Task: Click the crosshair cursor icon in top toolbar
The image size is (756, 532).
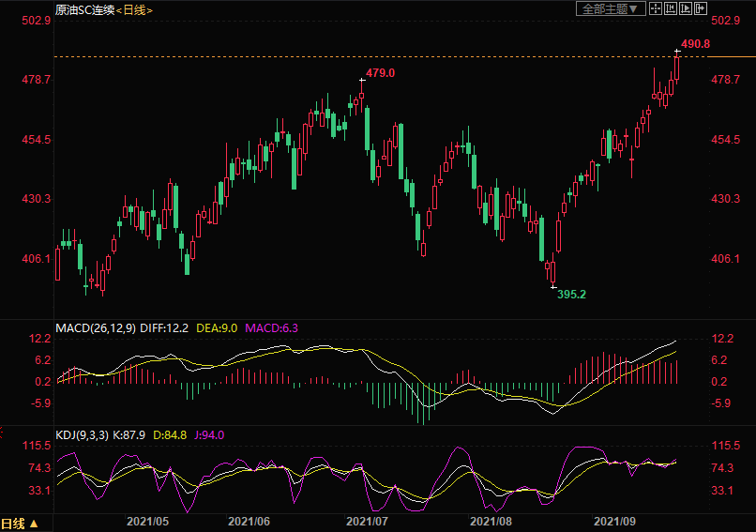Action: pos(655,8)
